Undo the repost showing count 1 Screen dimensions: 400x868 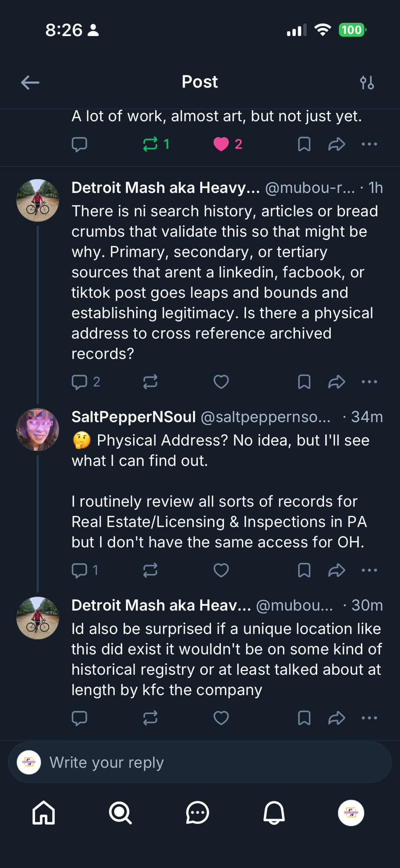[x=151, y=144]
